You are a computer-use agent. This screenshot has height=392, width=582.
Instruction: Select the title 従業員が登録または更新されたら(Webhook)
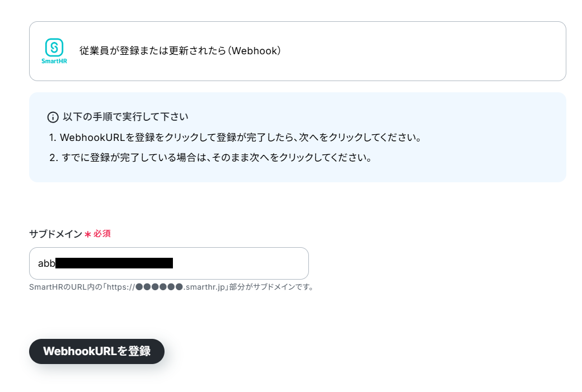pyautogui.click(x=180, y=51)
